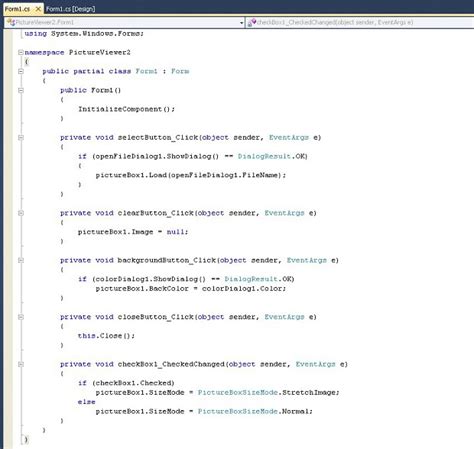Close the Form1.cs tab
This screenshot has height=449, width=474.
[x=38, y=9]
